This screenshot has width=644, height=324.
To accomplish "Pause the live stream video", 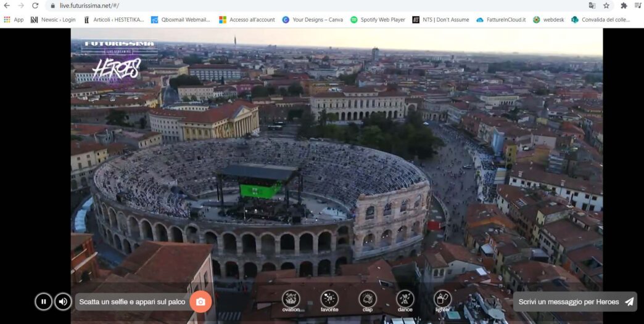I will click(x=43, y=301).
